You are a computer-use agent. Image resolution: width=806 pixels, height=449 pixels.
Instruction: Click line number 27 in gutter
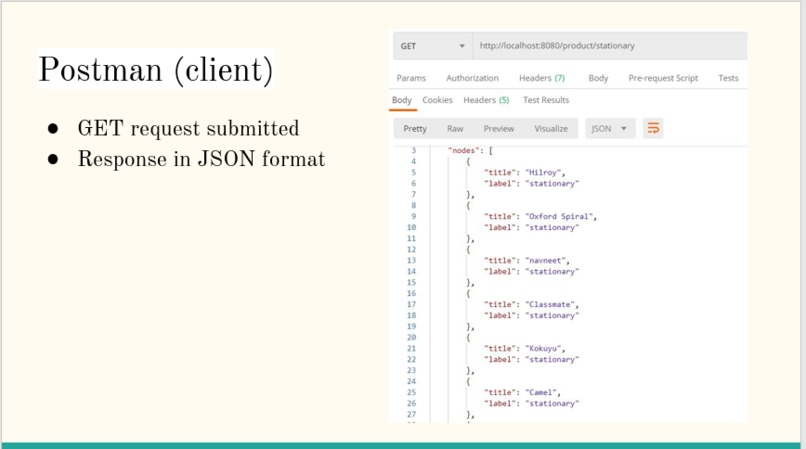[411, 414]
